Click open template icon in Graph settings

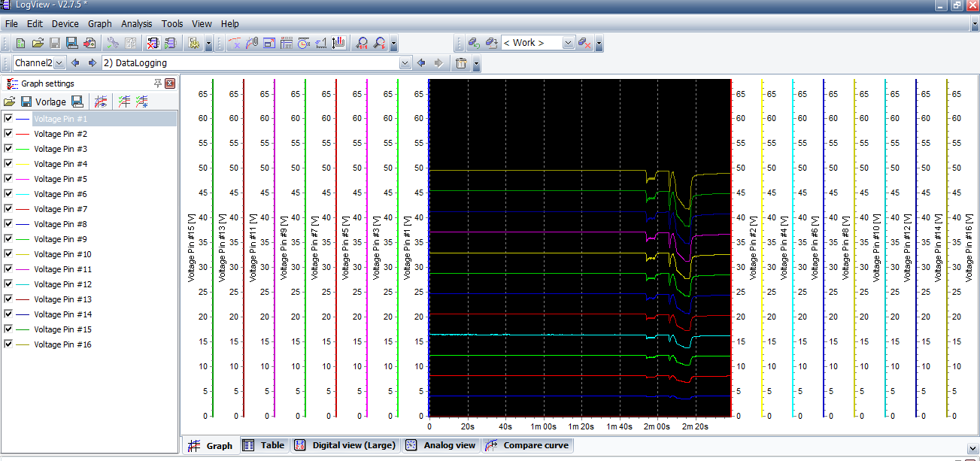tap(9, 102)
